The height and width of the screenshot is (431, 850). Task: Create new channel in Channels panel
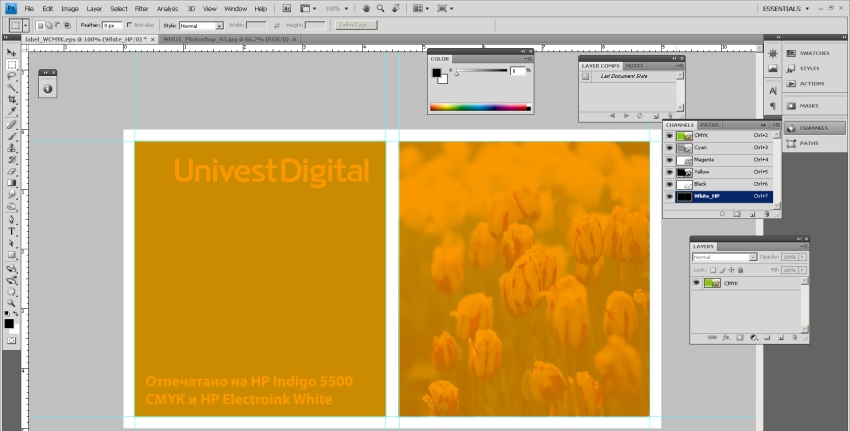[752, 214]
